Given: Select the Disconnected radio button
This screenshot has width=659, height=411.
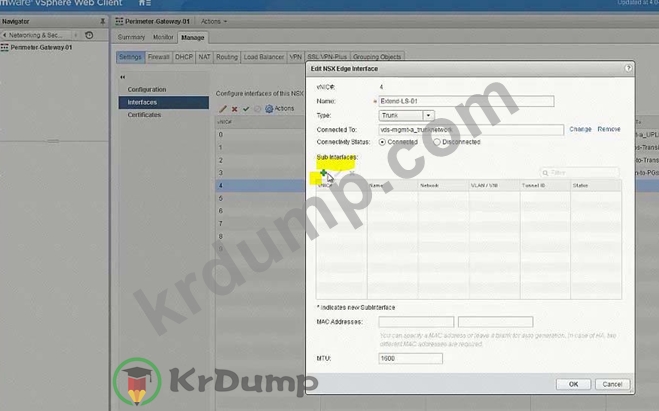Looking at the screenshot, I should point(437,142).
